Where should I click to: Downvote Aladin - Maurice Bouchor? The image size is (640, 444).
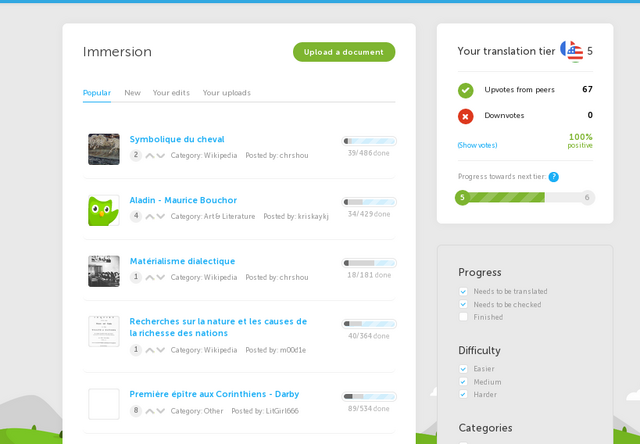pos(161,216)
